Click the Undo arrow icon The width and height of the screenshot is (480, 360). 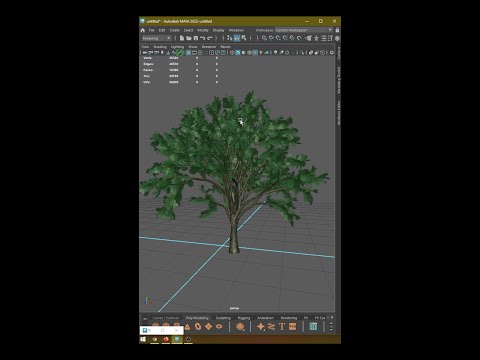203,38
